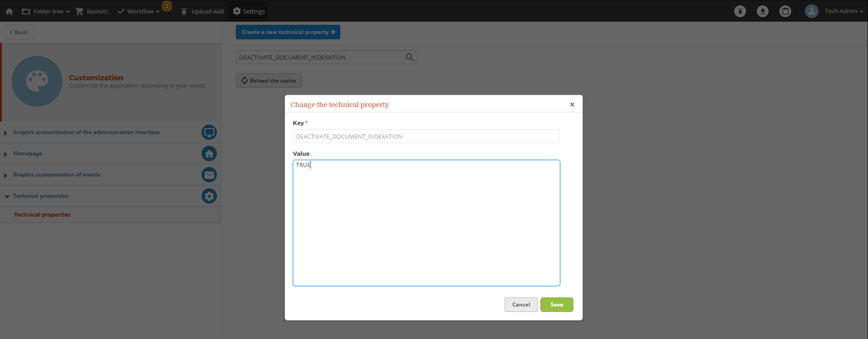This screenshot has width=868, height=339.
Task: Open the Workflow dropdown menu
Action: [138, 11]
